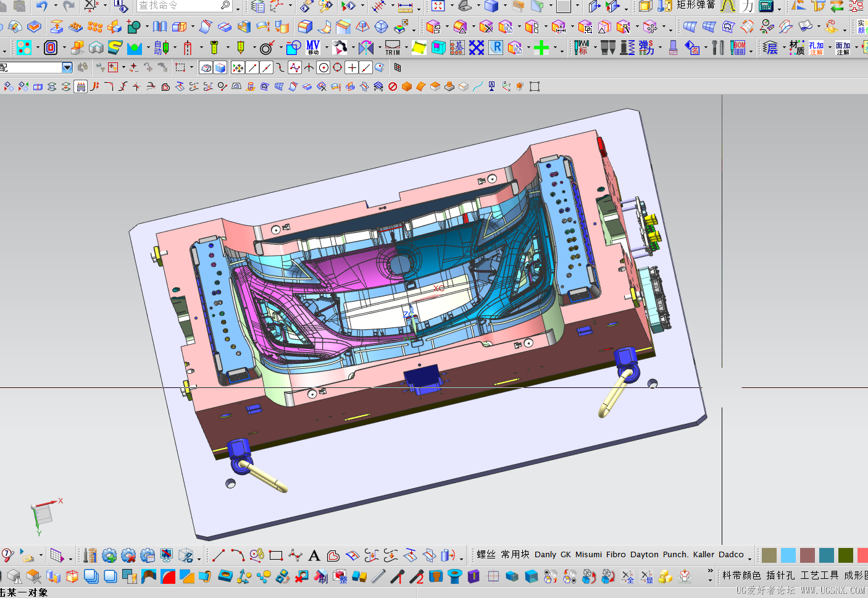
Task: Click the green plus icon
Action: (x=541, y=48)
